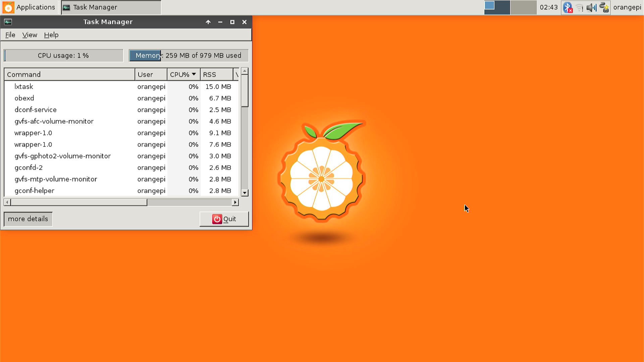This screenshot has width=644, height=362.
Task: Click the 6.7 MB RSS value
Action: [x=220, y=98]
